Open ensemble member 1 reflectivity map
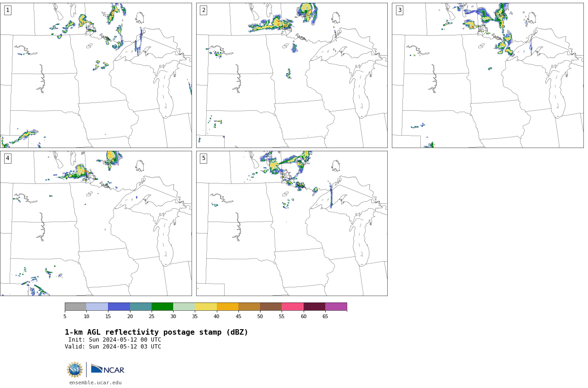The height and width of the screenshot is (388, 588). pyautogui.click(x=96, y=75)
